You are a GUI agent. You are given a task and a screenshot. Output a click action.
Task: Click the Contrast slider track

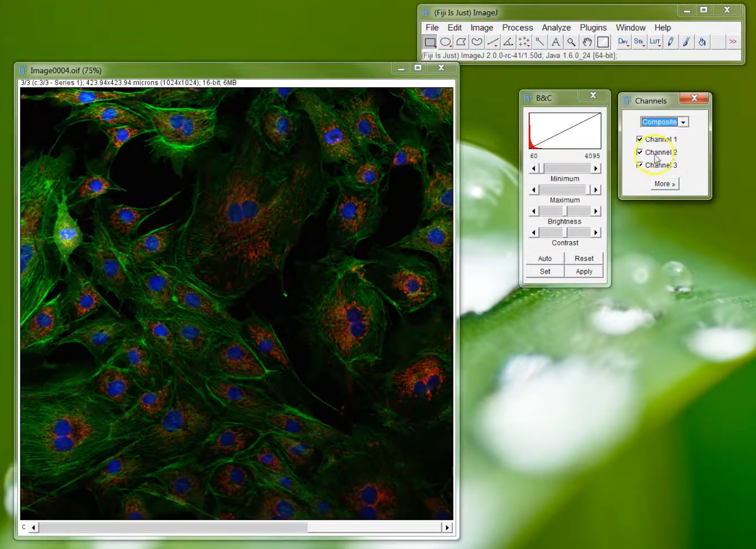pos(564,233)
